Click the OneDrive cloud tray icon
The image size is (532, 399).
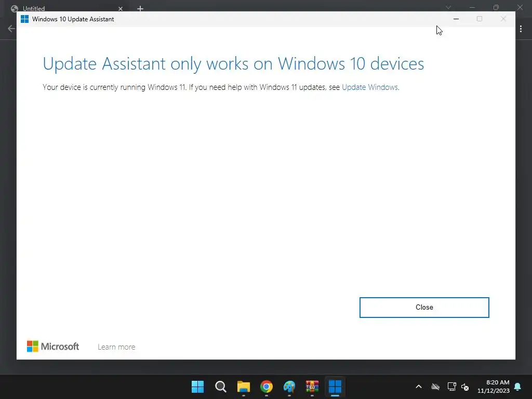[x=435, y=387]
